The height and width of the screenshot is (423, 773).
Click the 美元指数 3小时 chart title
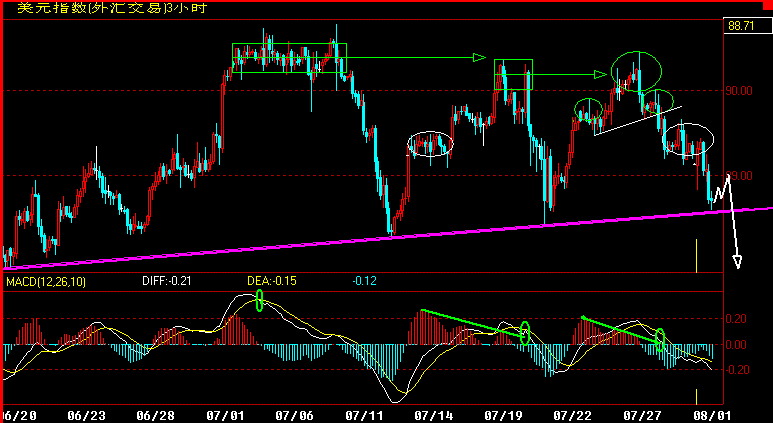click(x=112, y=8)
